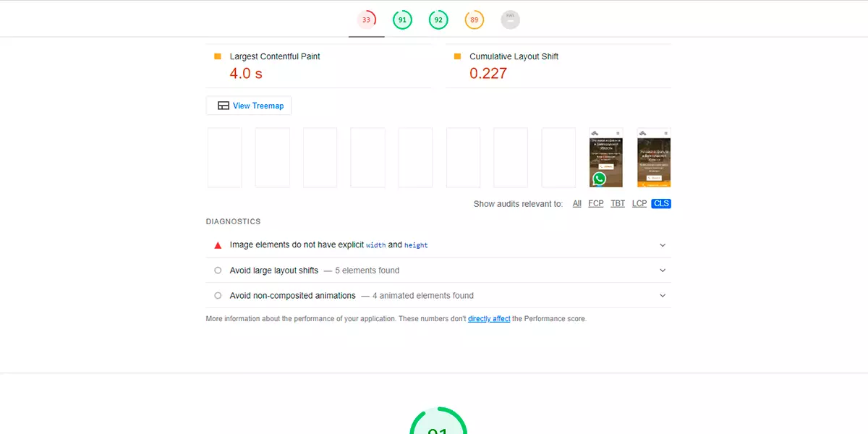
Task: Expand the image elements explicit width audit
Action: point(438,245)
